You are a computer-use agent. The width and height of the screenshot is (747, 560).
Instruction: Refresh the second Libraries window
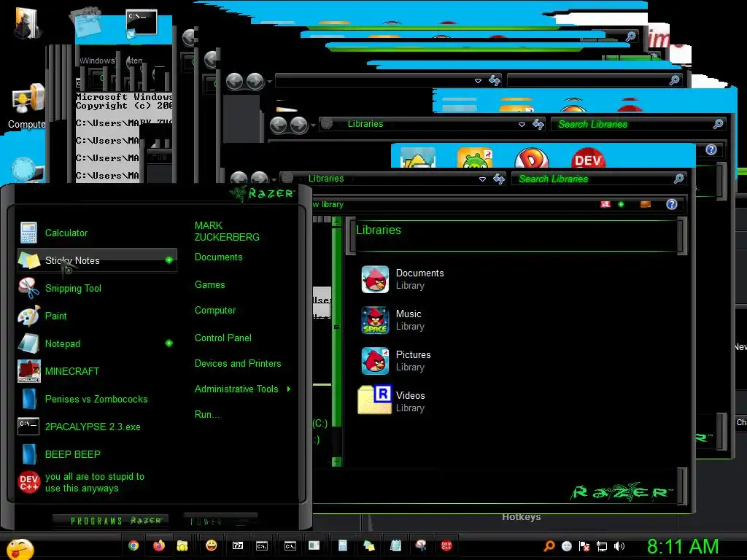point(538,124)
